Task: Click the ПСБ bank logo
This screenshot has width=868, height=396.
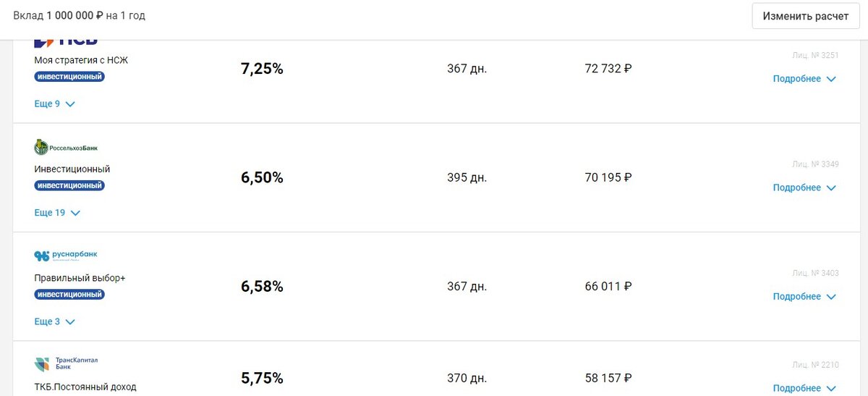Action: pos(66,41)
